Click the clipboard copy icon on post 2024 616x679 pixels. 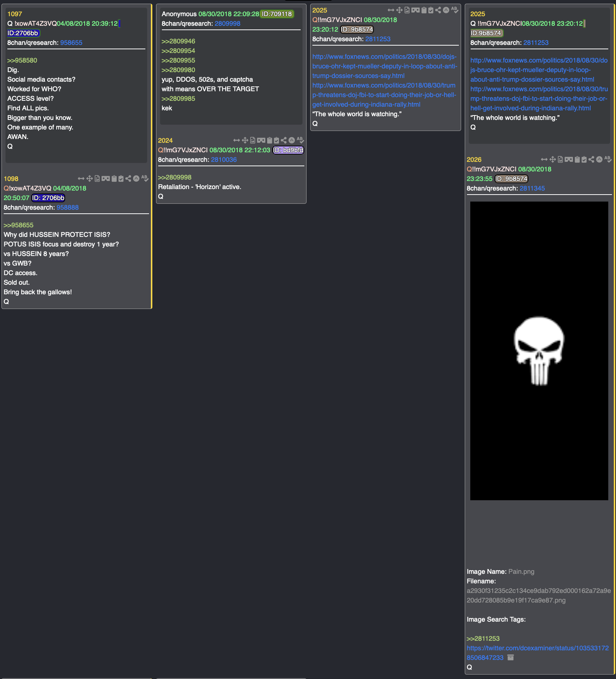[x=269, y=140]
